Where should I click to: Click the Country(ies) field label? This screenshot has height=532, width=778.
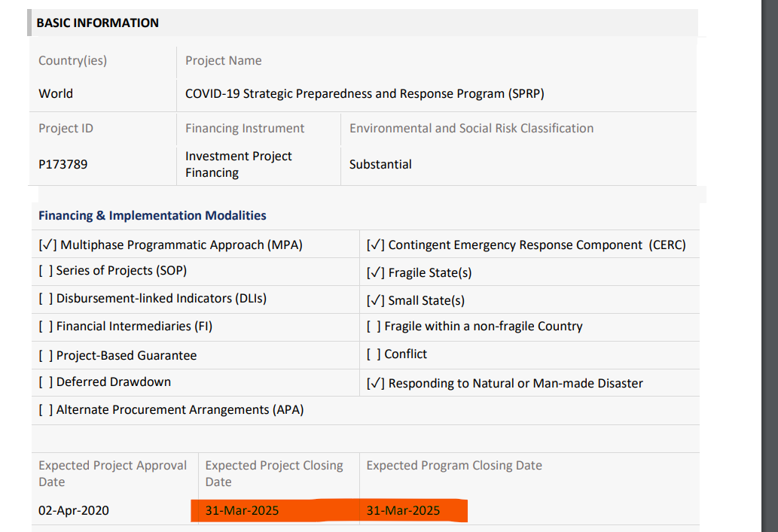point(73,60)
